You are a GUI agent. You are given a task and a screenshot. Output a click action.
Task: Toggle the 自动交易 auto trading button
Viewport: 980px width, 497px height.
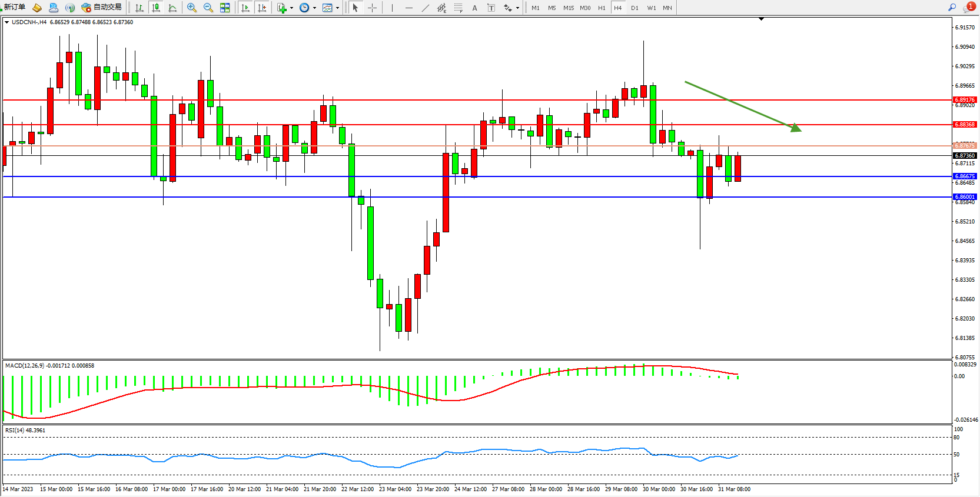point(102,7)
